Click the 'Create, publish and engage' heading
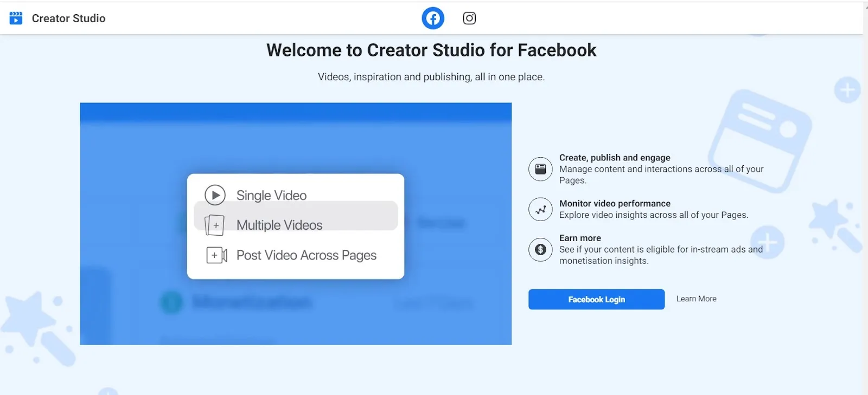The width and height of the screenshot is (868, 395). coord(615,158)
